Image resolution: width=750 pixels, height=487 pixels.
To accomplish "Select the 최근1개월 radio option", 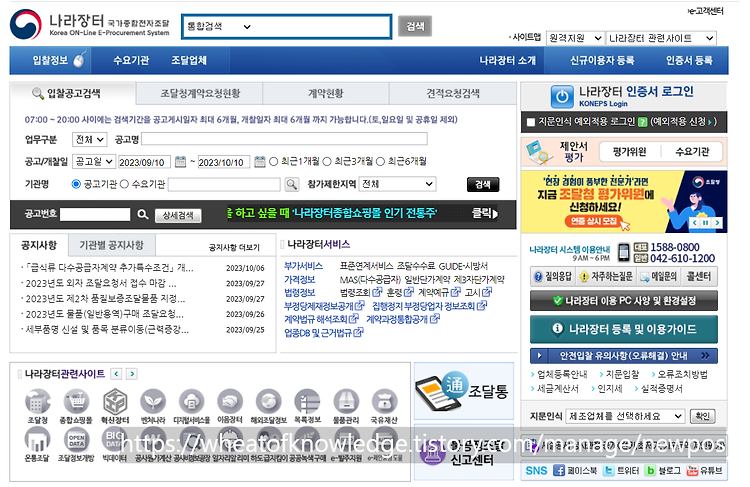I will [274, 162].
